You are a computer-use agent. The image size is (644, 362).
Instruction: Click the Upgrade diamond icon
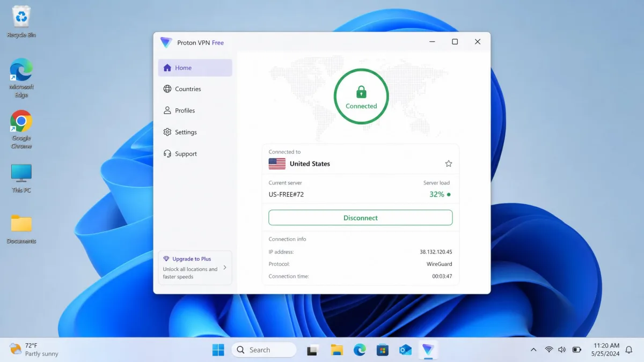[166, 258]
